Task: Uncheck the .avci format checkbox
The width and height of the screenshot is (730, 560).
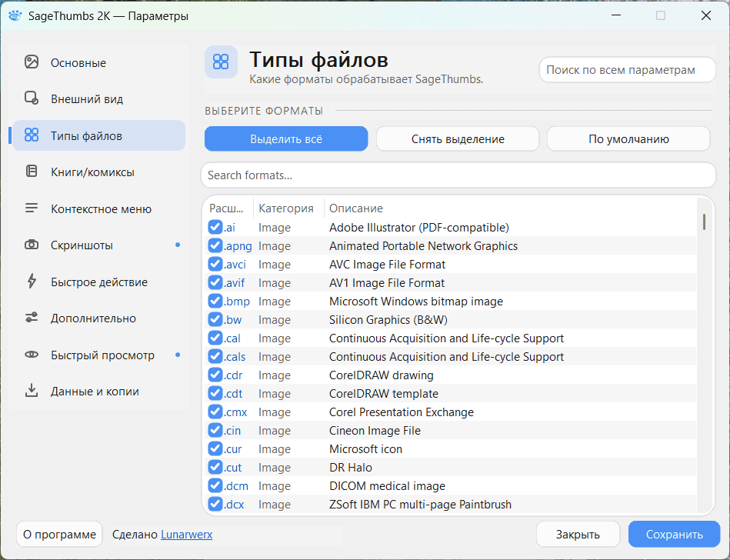Action: tap(215, 264)
